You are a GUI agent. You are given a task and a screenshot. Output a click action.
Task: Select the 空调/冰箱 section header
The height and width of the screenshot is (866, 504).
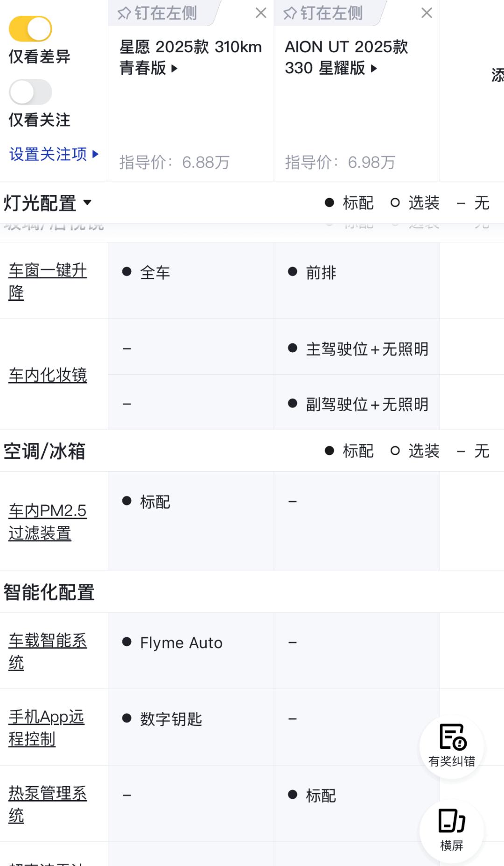point(44,451)
